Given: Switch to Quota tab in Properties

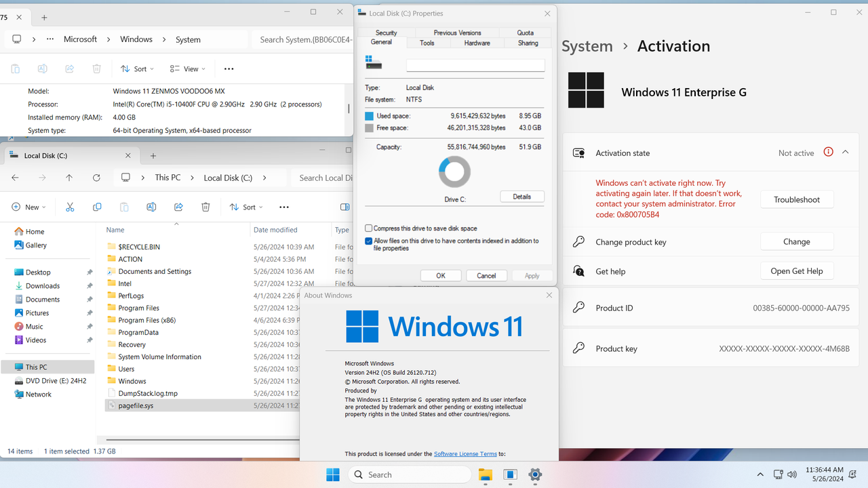Looking at the screenshot, I should click(525, 33).
